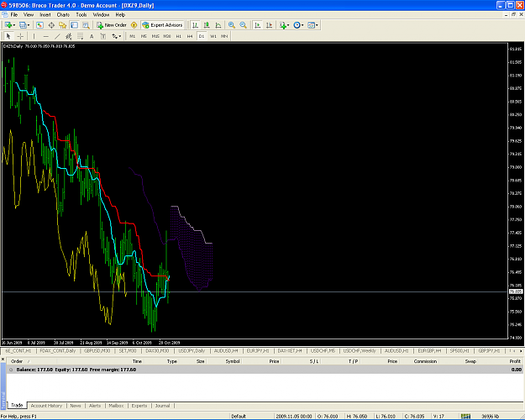This screenshot has height=420, width=525.
Task: Toggle the Market Watch window icon
Action: 39,25
